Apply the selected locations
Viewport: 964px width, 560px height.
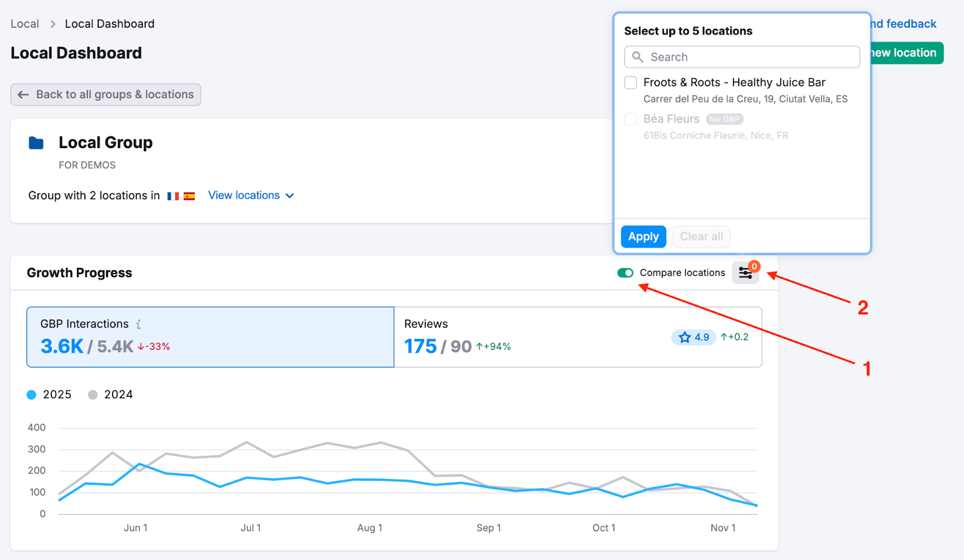643,236
